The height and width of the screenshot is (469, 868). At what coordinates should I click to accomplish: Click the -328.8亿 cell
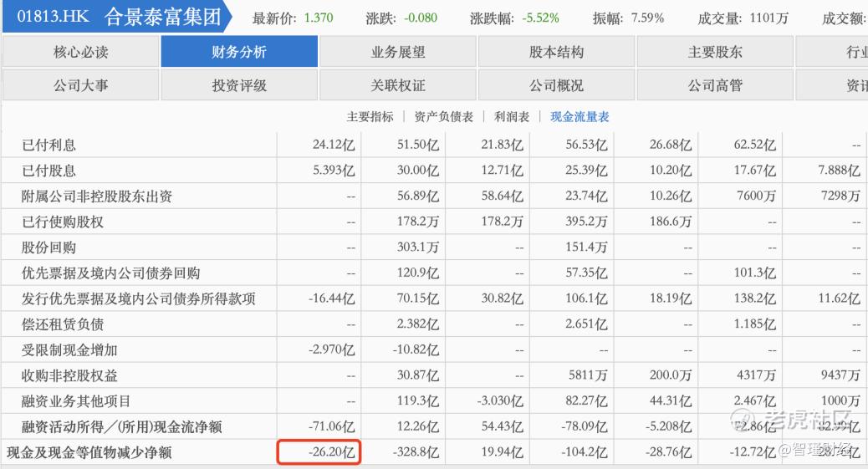[416, 451]
